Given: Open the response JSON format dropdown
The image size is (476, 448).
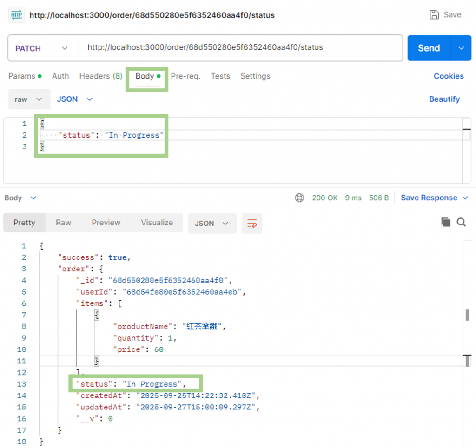Looking at the screenshot, I should pyautogui.click(x=212, y=224).
